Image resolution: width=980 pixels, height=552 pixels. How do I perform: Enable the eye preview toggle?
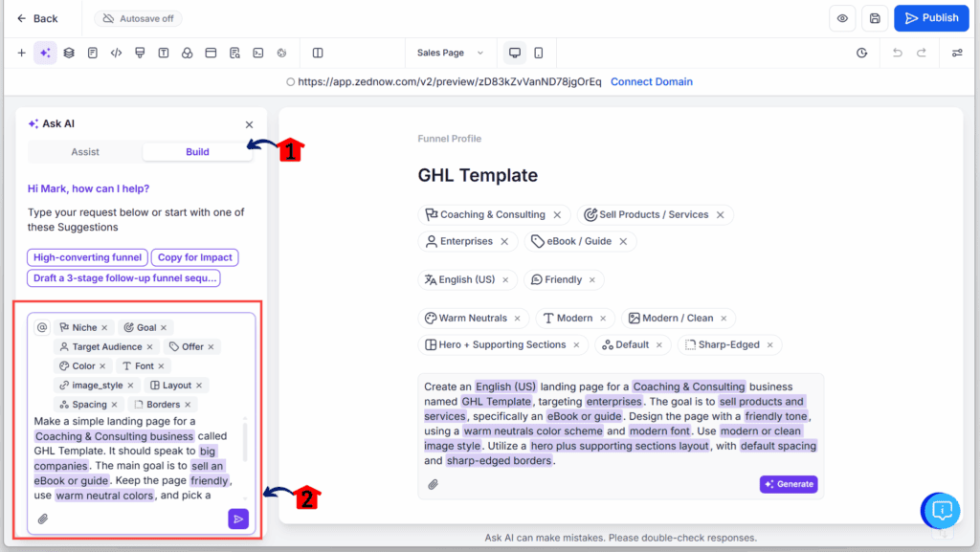click(x=842, y=17)
